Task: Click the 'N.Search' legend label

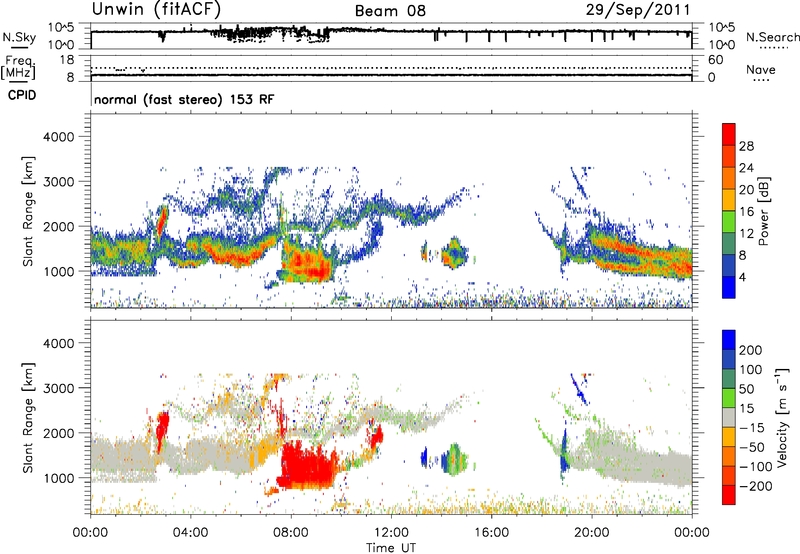Action: pyautogui.click(x=773, y=37)
